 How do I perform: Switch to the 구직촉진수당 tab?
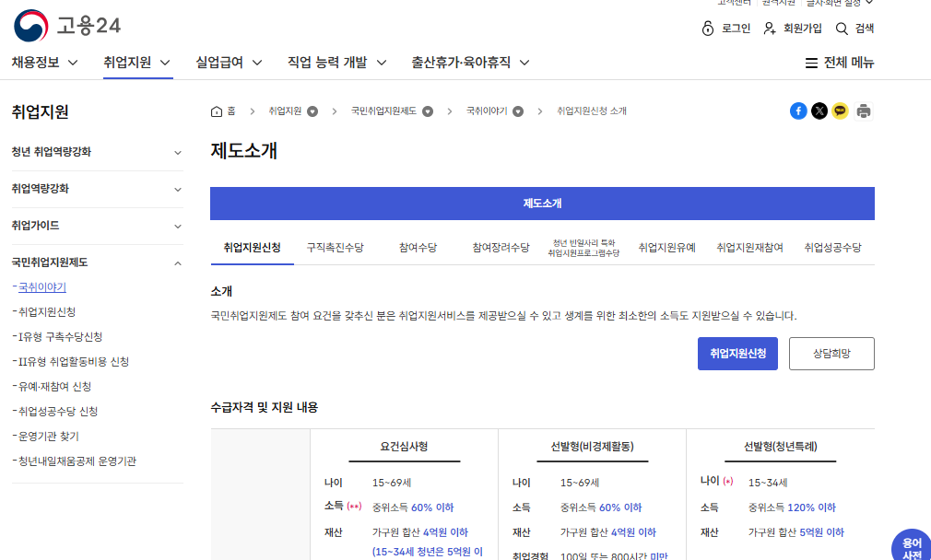tap(336, 247)
